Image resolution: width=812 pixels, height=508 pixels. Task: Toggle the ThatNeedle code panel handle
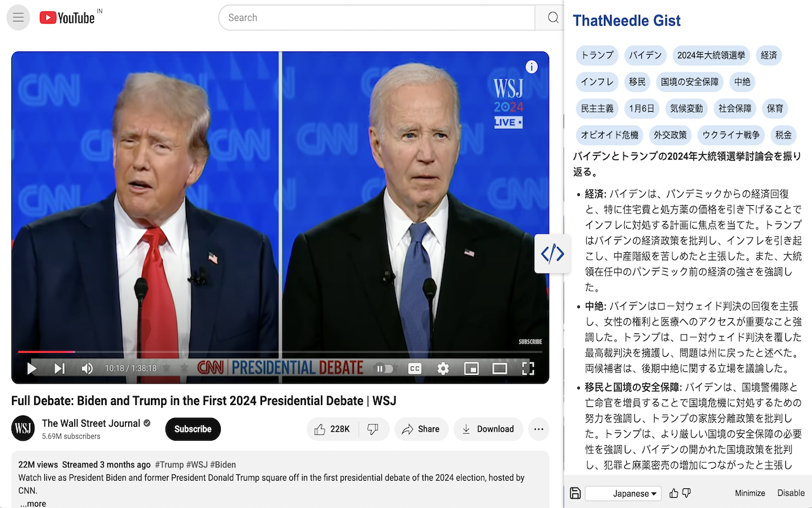[553, 253]
